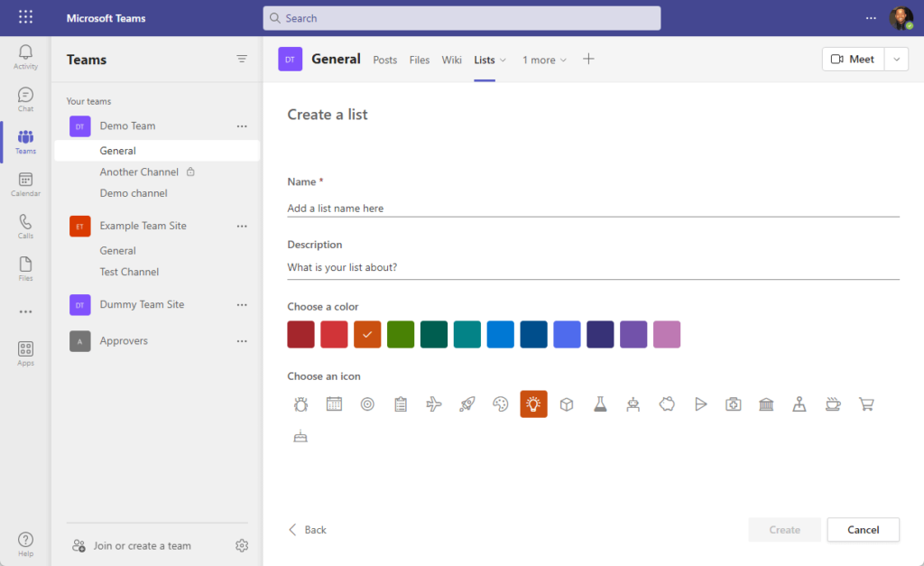924x566 pixels.
Task: Pick the purple color swatch
Action: [x=633, y=334]
